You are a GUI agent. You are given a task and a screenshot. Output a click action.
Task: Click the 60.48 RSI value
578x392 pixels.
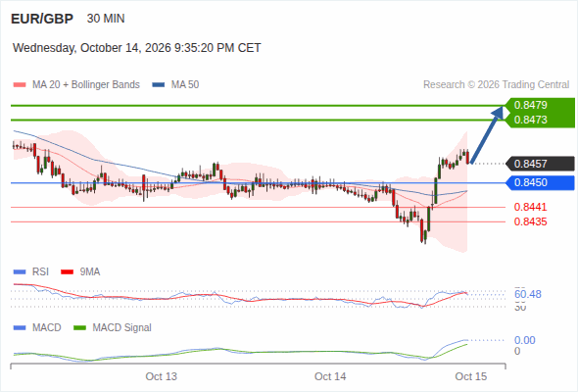[528, 294]
